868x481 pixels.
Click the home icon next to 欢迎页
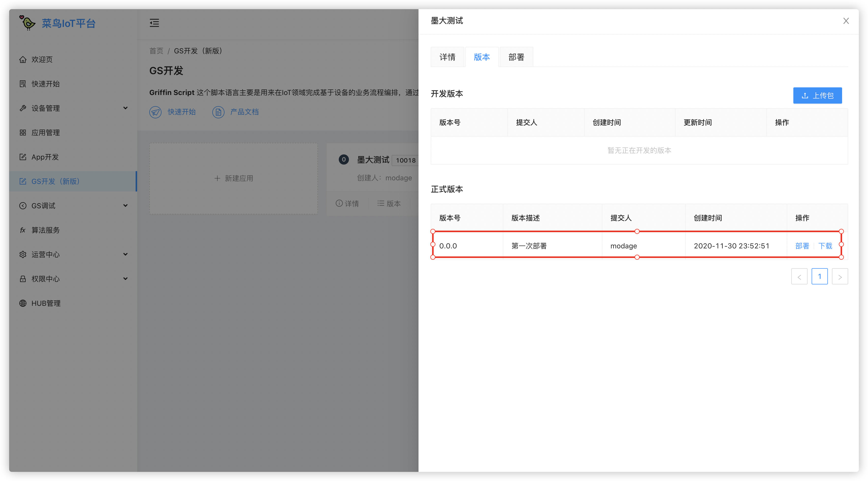(23, 60)
